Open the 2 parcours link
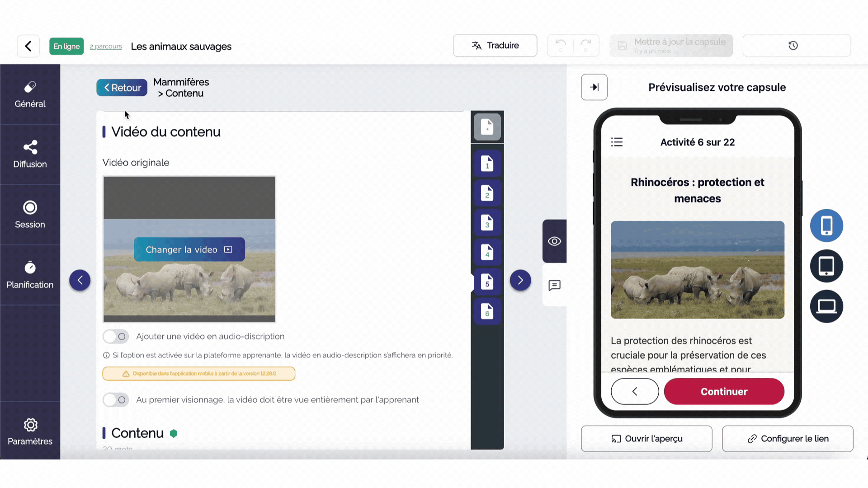868x488 pixels. click(106, 47)
